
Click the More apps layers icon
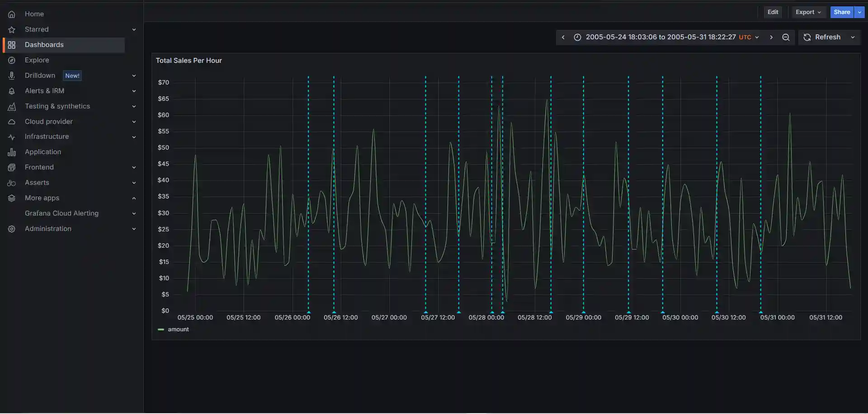click(12, 198)
